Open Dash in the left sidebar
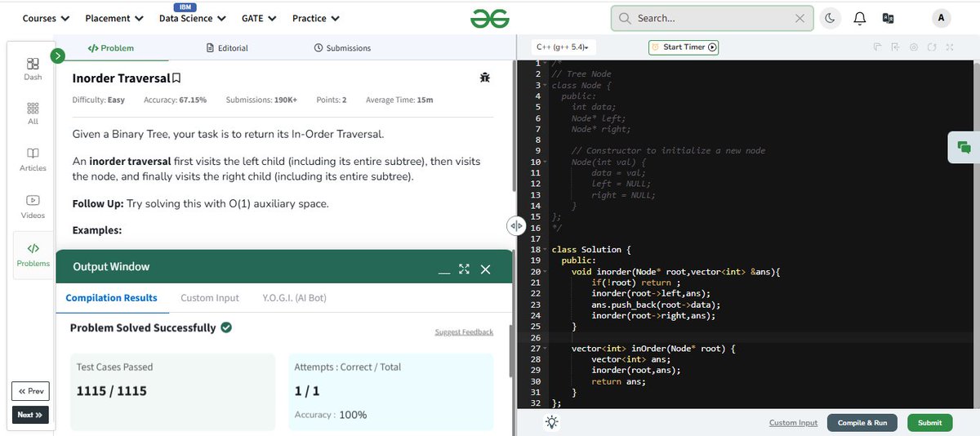980x436 pixels. [x=33, y=69]
